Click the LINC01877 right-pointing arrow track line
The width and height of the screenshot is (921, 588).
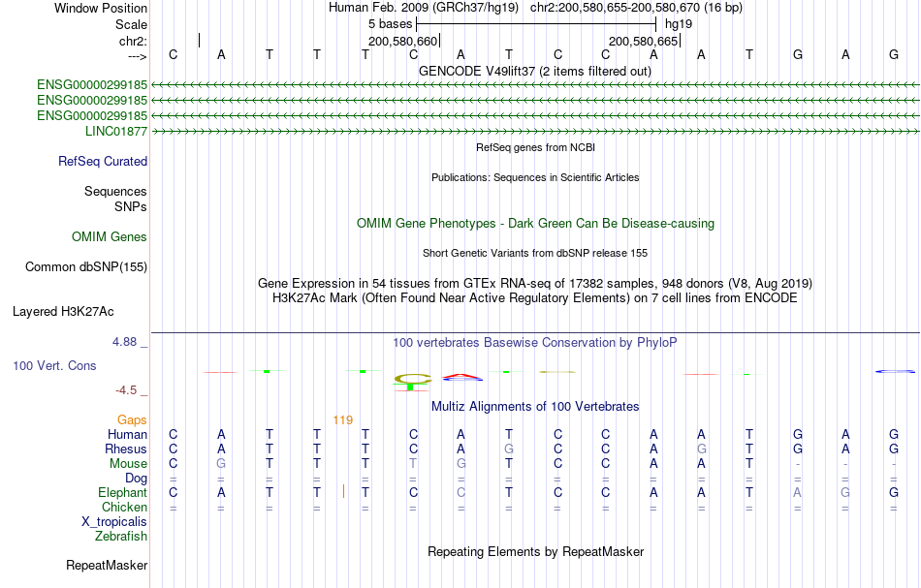(535, 132)
